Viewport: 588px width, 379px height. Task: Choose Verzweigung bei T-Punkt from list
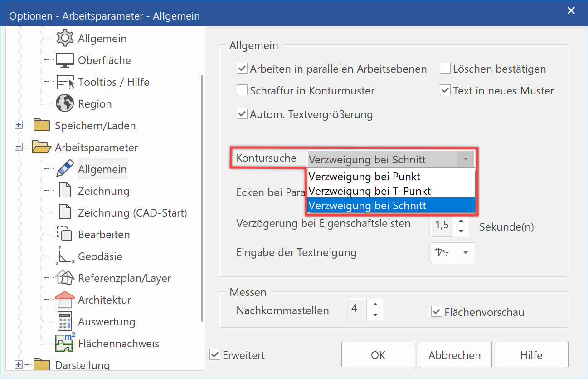coord(369,191)
